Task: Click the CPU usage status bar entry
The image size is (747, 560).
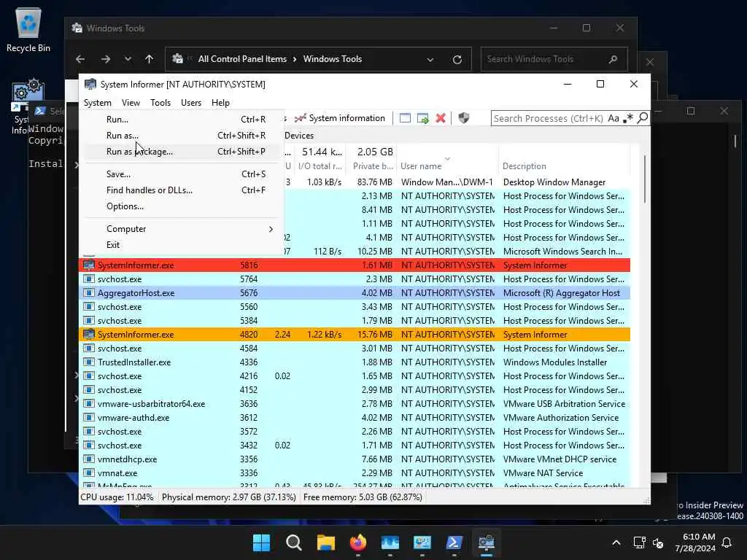Action: tap(117, 497)
